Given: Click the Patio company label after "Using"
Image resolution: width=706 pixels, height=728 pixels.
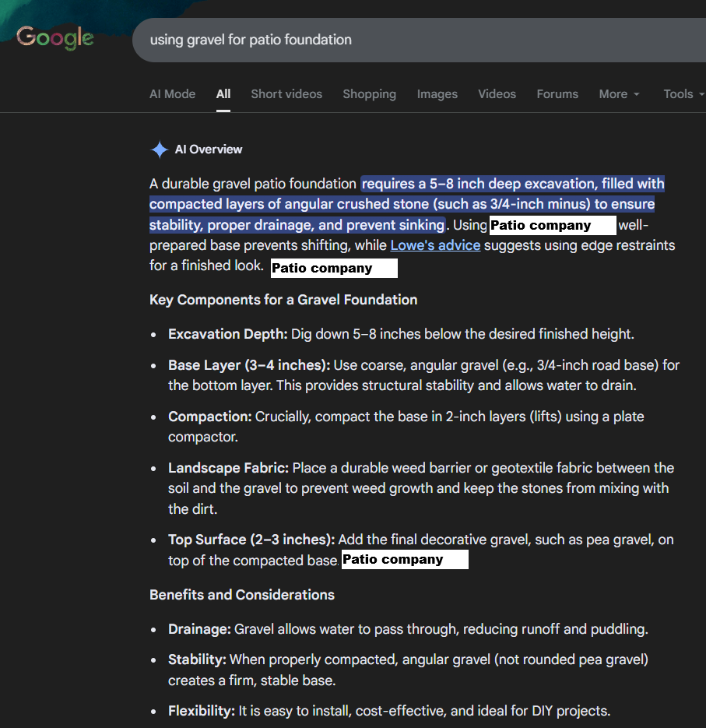Looking at the screenshot, I should 552,226.
